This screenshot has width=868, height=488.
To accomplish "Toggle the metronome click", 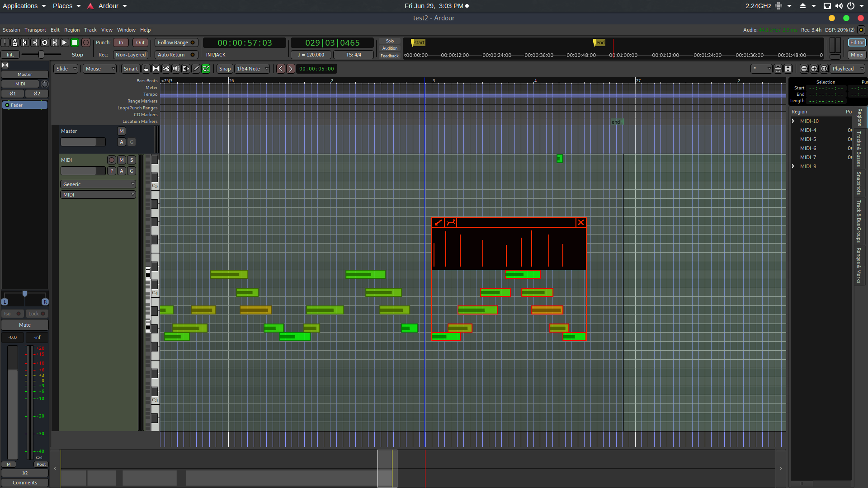I will click(14, 42).
